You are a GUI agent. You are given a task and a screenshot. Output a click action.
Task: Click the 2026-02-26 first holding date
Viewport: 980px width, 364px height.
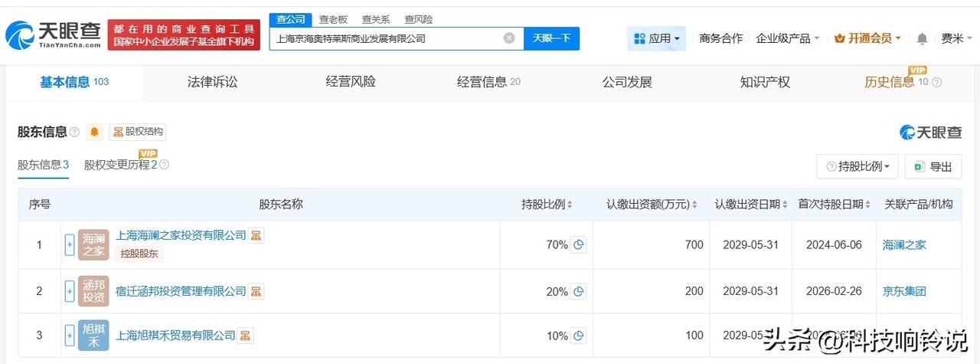coord(834,291)
